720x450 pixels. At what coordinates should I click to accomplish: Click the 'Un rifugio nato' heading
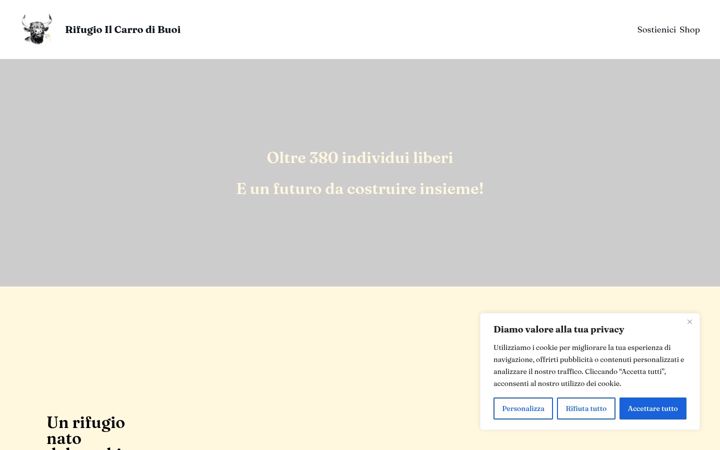coord(86,431)
